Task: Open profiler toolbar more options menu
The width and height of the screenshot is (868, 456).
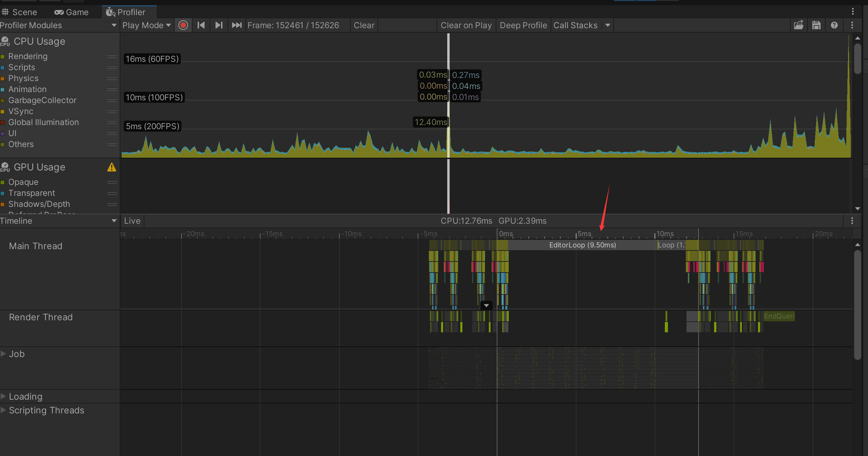Action: point(852,25)
